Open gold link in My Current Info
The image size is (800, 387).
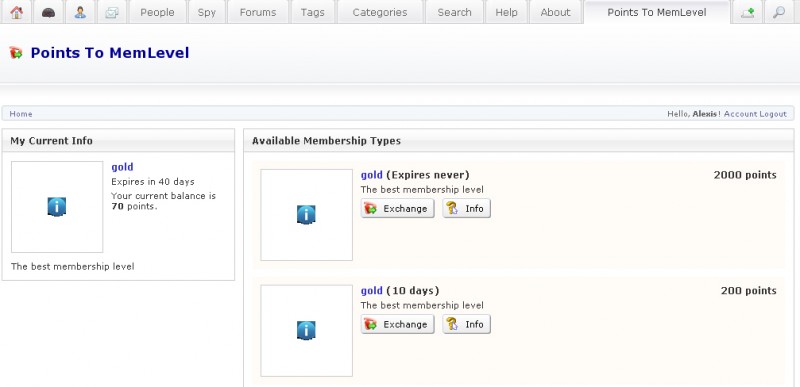[122, 167]
